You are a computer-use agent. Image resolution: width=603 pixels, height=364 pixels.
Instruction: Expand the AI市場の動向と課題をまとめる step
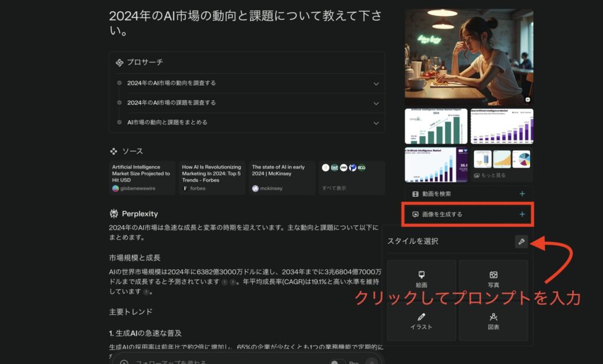pyautogui.click(x=376, y=123)
